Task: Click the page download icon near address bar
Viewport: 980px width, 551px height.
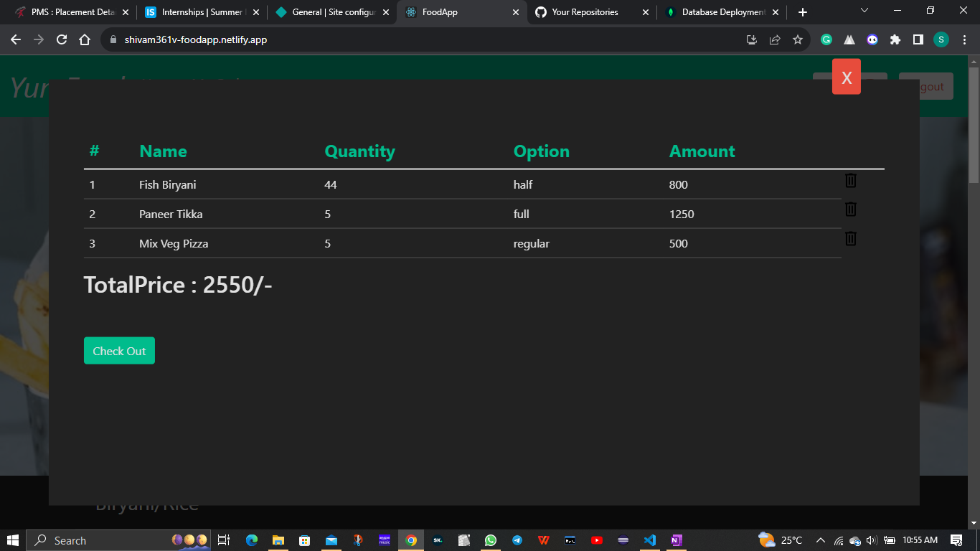Action: pos(751,39)
